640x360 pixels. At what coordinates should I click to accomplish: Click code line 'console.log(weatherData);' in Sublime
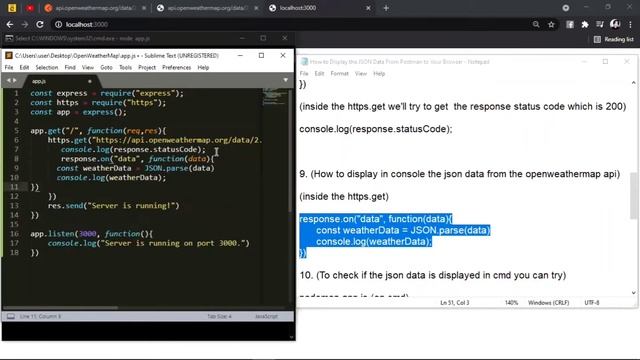[111, 178]
